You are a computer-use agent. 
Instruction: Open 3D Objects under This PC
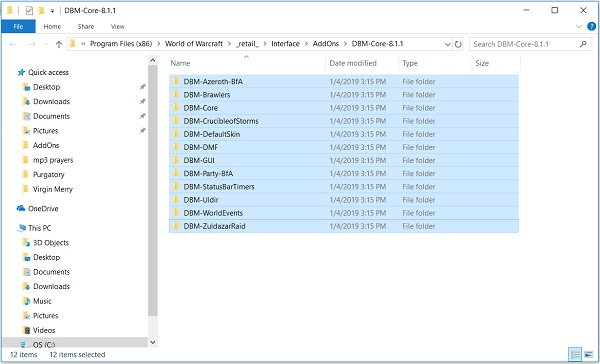tap(51, 243)
